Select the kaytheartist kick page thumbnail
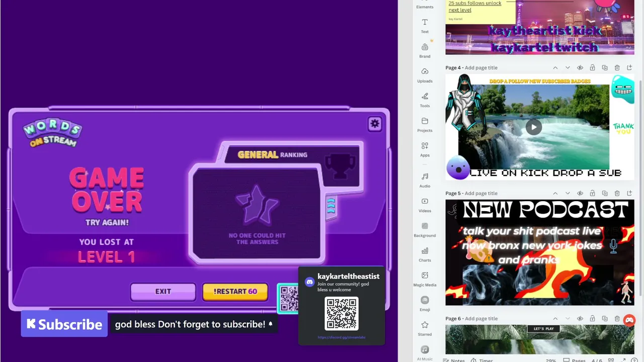This screenshot has width=644, height=362. click(540, 27)
